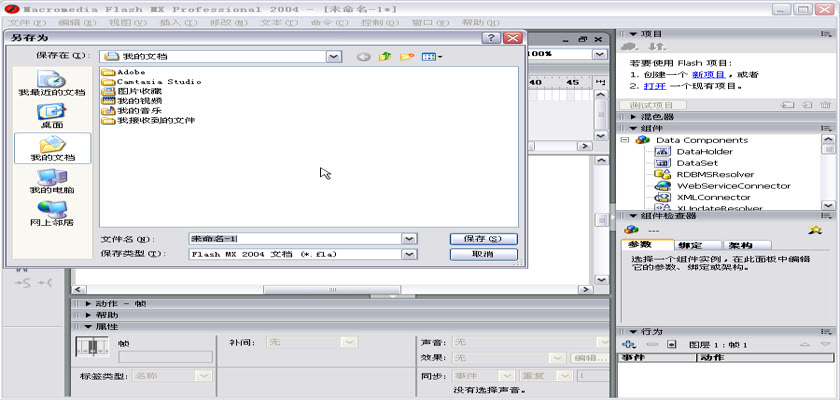Image resolution: width=840 pixels, height=400 pixels.
Task: Click the 动作 column header
Action: pyautogui.click(x=765, y=358)
